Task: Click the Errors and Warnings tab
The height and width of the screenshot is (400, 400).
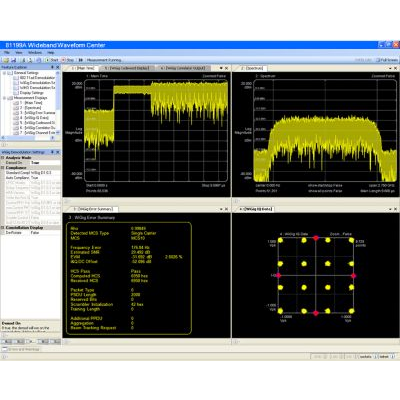Action: point(21,349)
